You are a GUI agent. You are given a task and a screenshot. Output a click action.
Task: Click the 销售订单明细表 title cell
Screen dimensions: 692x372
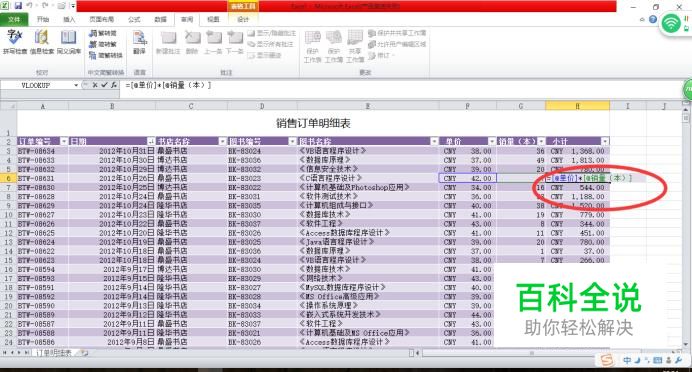click(x=313, y=123)
